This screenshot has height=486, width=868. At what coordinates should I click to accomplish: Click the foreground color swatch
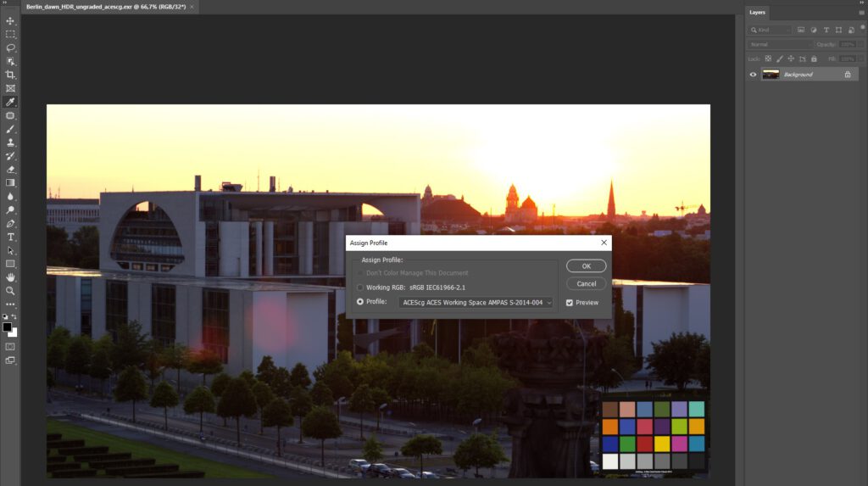(x=7, y=327)
